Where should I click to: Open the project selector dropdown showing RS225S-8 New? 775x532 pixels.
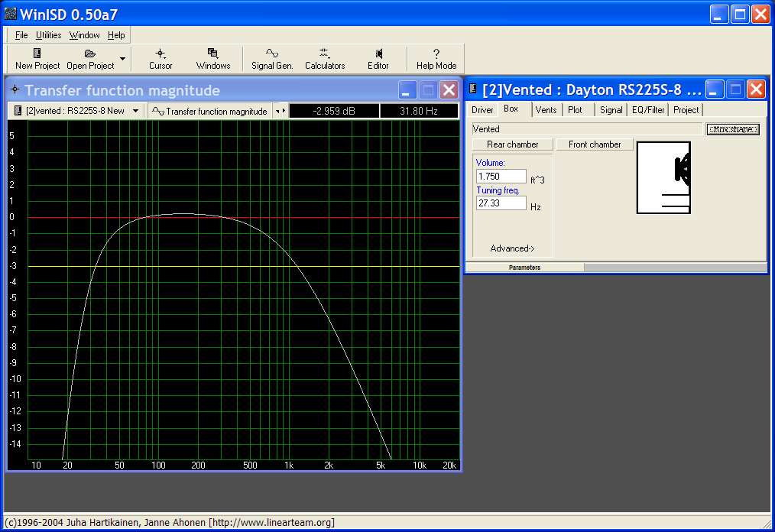click(x=76, y=111)
